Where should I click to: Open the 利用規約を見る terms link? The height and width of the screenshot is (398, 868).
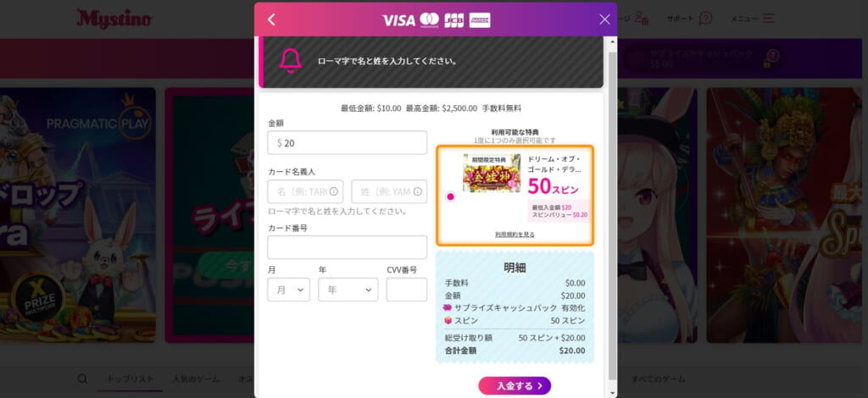coord(515,235)
